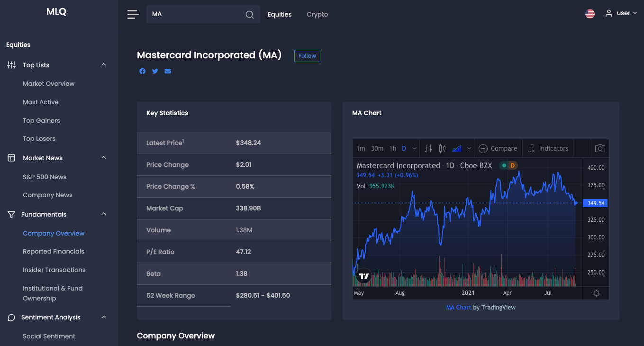The height and width of the screenshot is (346, 644).
Task: Collapse the Sentiment Analysis section
Action: tap(104, 317)
